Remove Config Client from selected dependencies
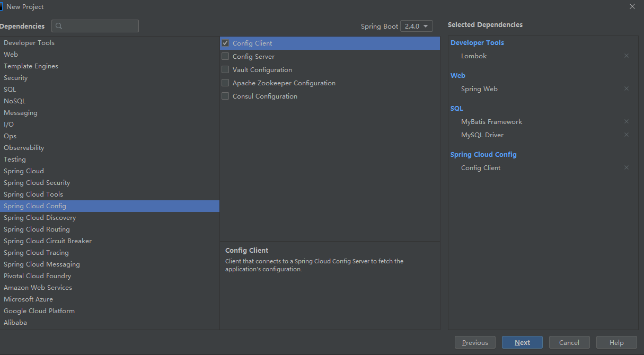The width and height of the screenshot is (644, 355). coord(627,167)
